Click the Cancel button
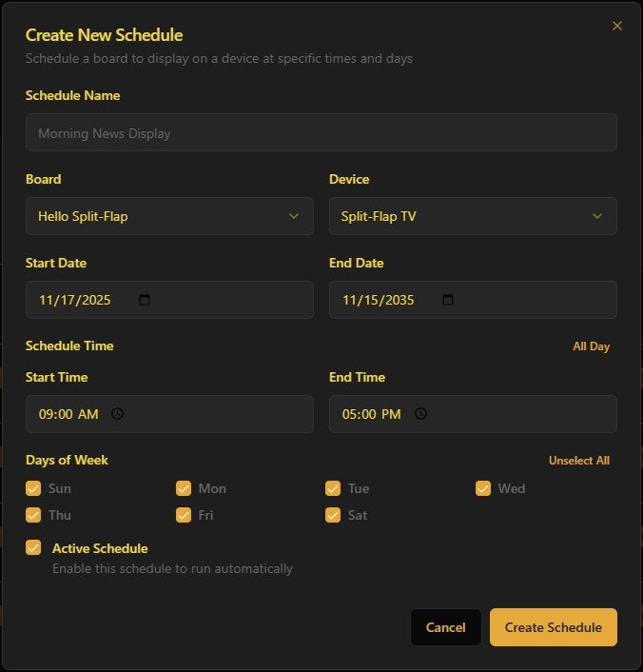 tap(445, 627)
